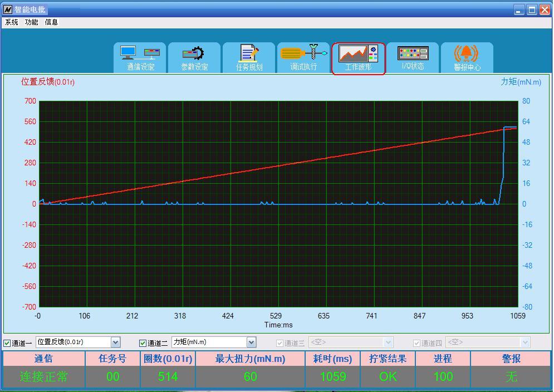The width and height of the screenshot is (554, 392).
Task: Click the tightening result OK
Action: [388, 377]
